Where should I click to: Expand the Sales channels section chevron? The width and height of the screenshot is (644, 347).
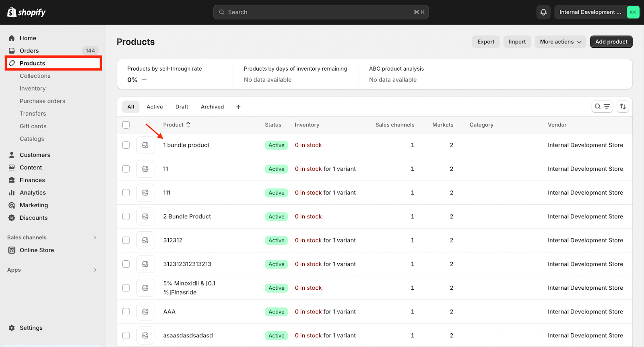95,237
